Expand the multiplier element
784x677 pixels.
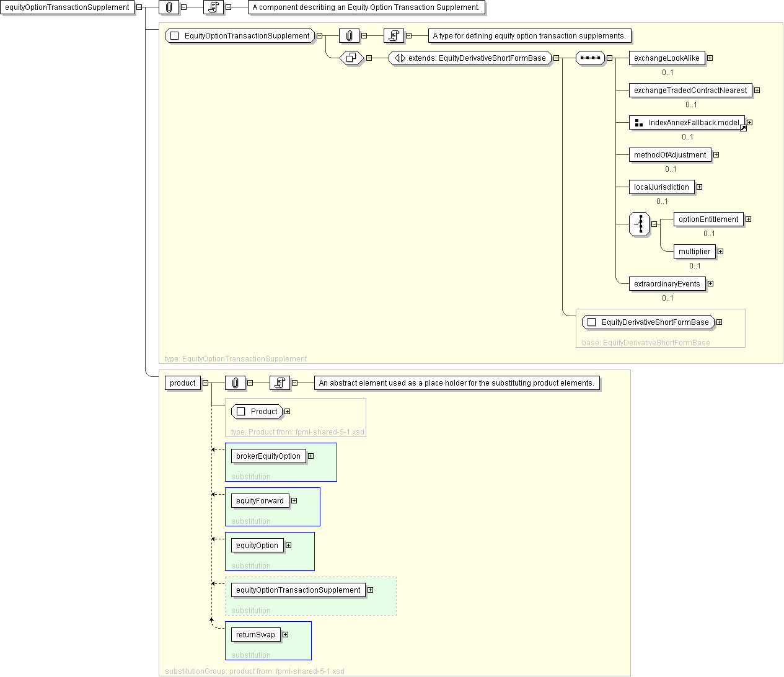[720, 252]
